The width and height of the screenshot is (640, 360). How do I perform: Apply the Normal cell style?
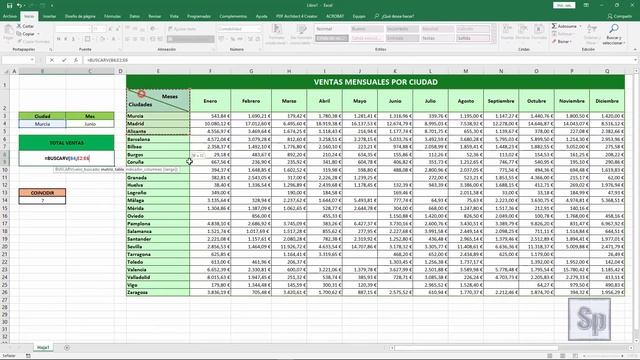click(331, 29)
